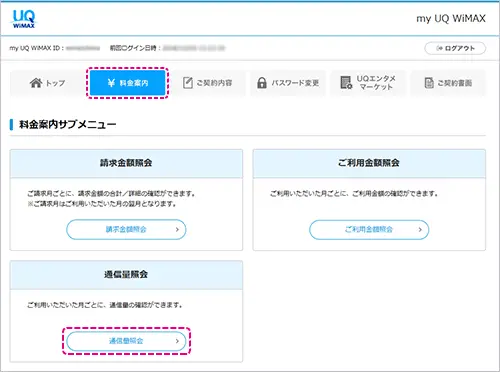Image resolution: width=500 pixels, height=372 pixels.
Task: Click the chevron on 通信量照会 button
Action: click(x=177, y=341)
